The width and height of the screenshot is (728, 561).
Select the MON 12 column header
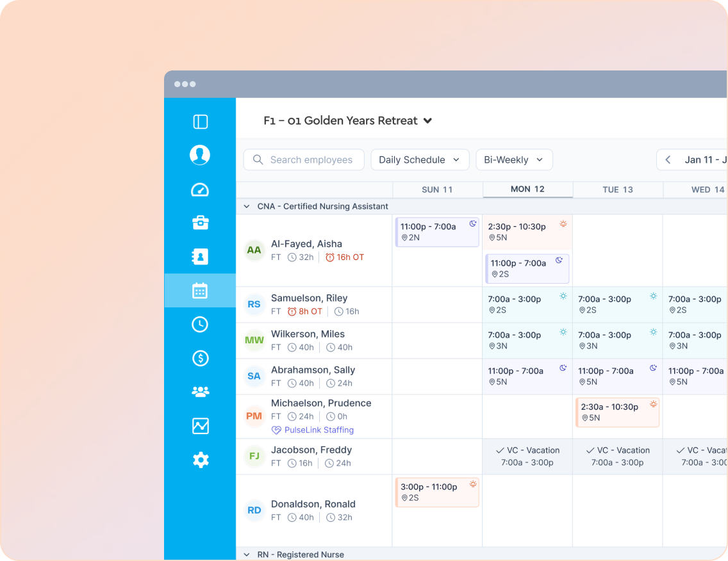[x=528, y=190]
